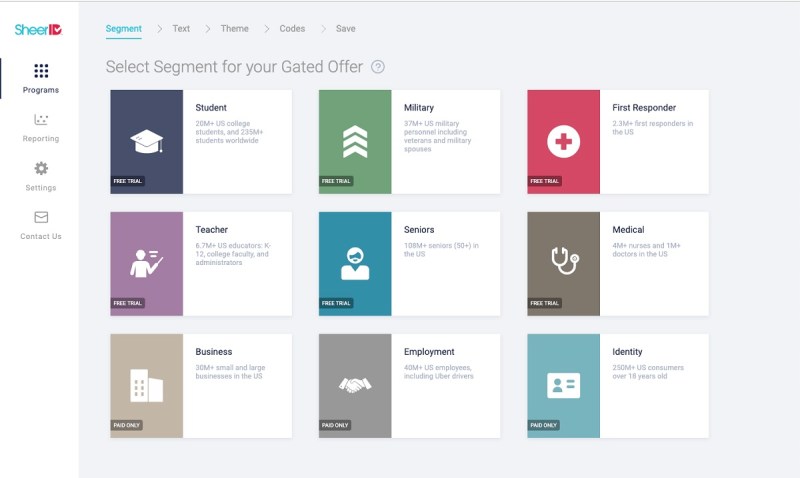Screen dimensions: 800x478
Task: Choose the Seniors segment title
Action: click(419, 230)
